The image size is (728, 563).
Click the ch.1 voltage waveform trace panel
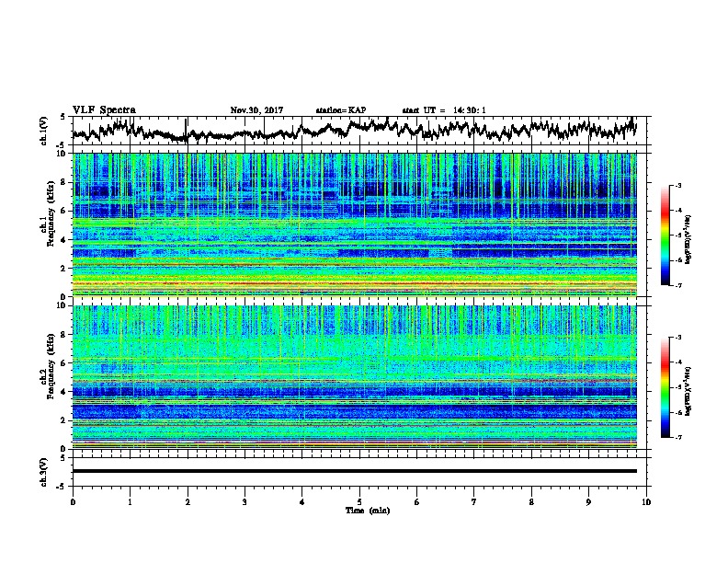pyautogui.click(x=361, y=131)
